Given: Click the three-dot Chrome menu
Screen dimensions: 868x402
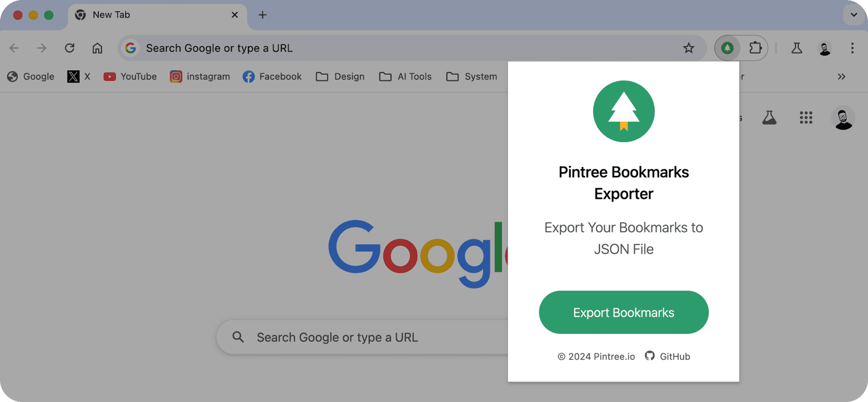Looking at the screenshot, I should tap(852, 48).
